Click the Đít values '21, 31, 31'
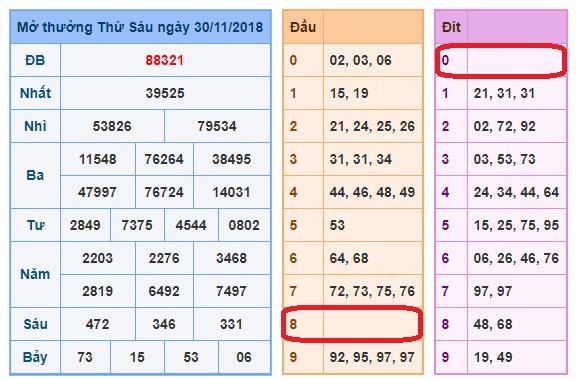 coord(504,93)
